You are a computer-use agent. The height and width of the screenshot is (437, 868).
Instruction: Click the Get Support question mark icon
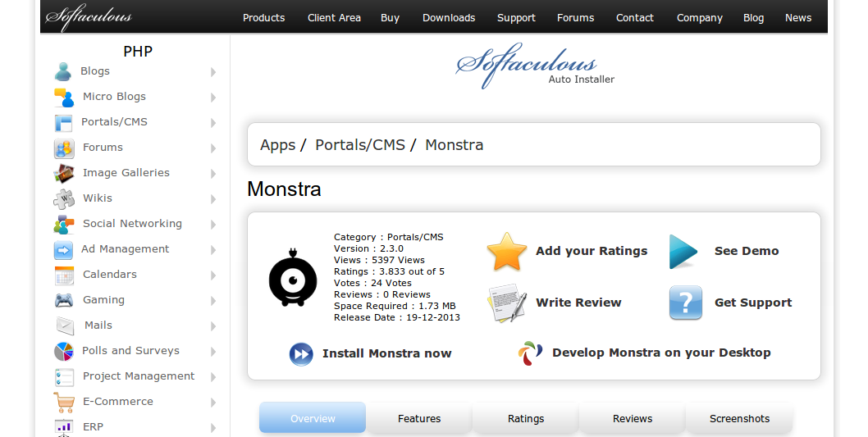(685, 303)
